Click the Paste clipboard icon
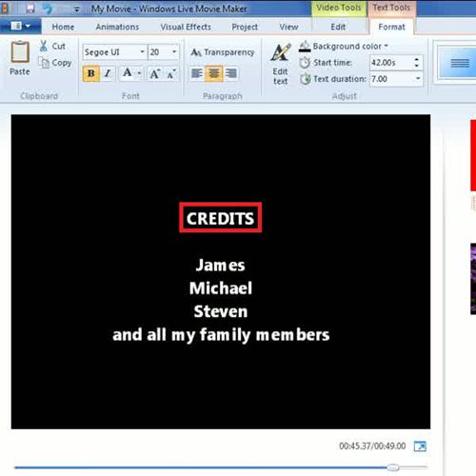The width and height of the screenshot is (476, 476). pos(20,52)
